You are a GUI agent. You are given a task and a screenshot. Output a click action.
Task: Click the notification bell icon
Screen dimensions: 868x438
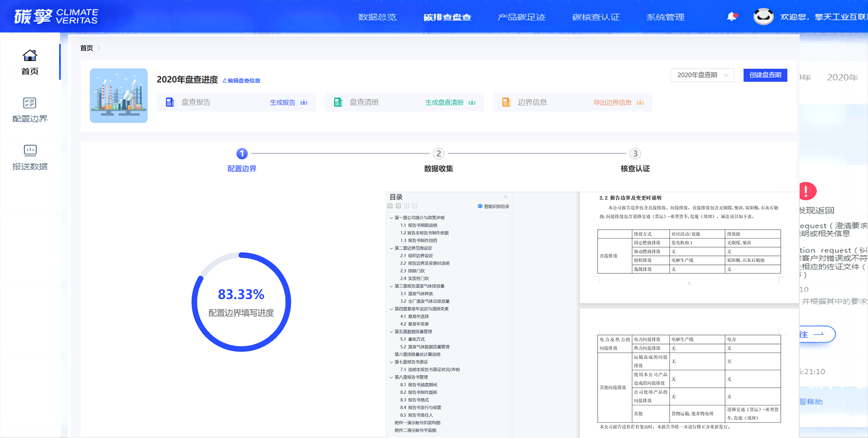731,17
